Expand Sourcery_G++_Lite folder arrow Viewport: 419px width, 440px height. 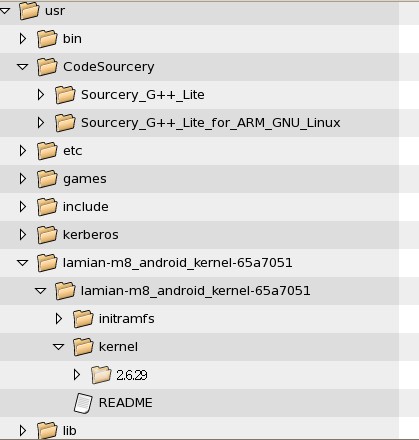tap(41, 95)
